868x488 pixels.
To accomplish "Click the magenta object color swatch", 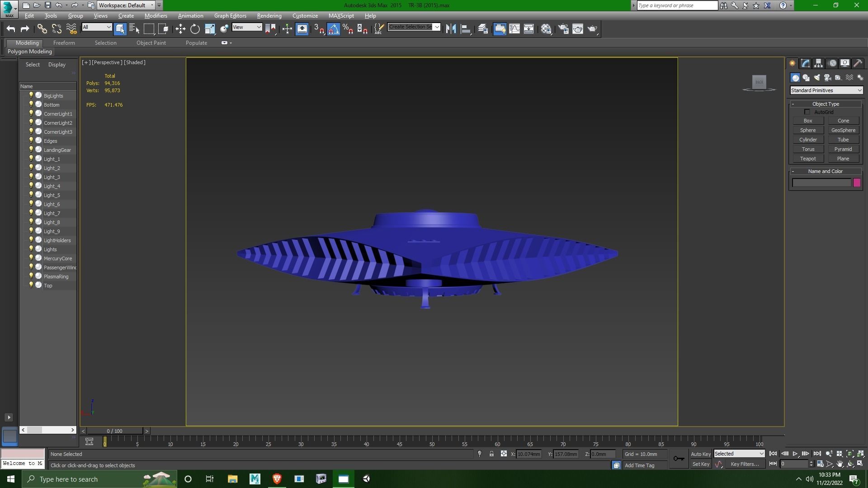I will click(857, 183).
